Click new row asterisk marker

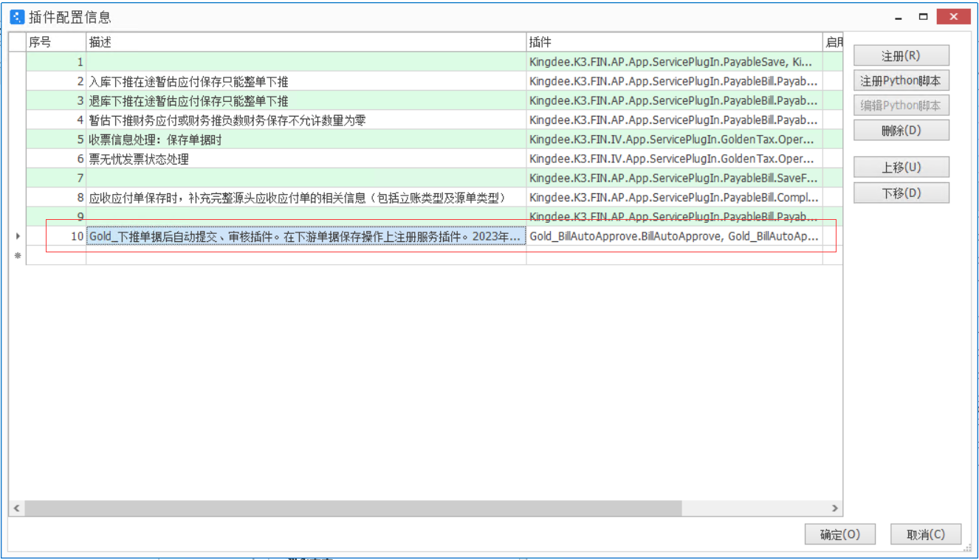(x=18, y=256)
